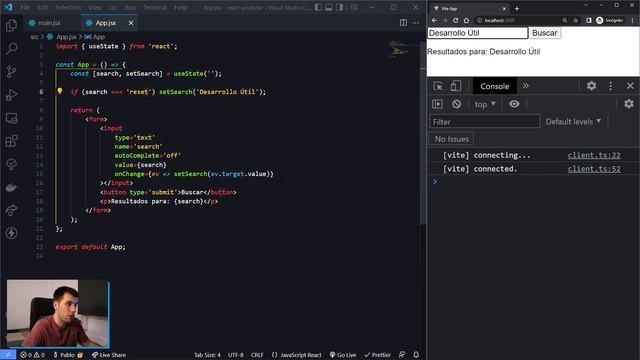The height and width of the screenshot is (360, 640).
Task: Click Prettier status bar item
Action: [377, 355]
